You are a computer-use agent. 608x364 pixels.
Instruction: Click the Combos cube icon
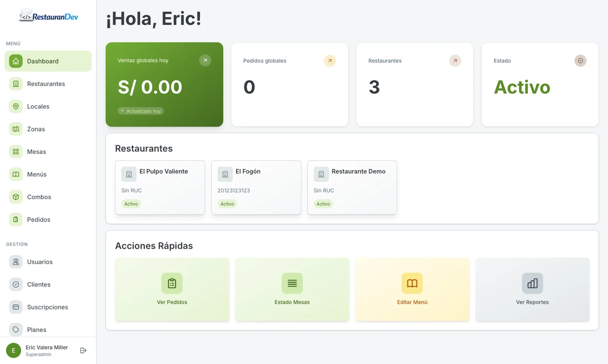point(15,197)
